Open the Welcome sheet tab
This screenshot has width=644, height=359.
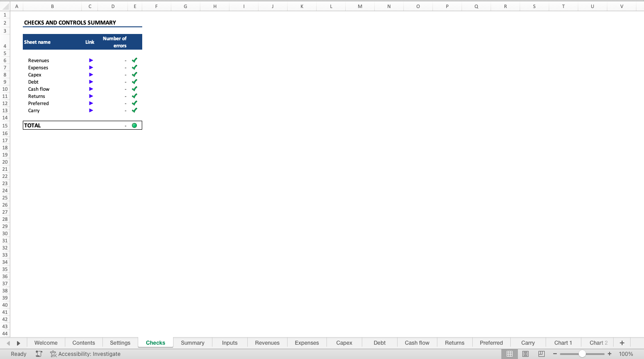click(x=46, y=343)
